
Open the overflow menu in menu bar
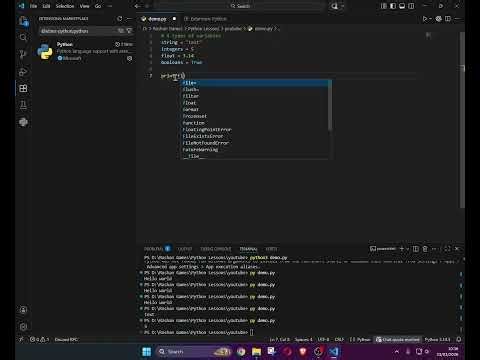[110, 6]
